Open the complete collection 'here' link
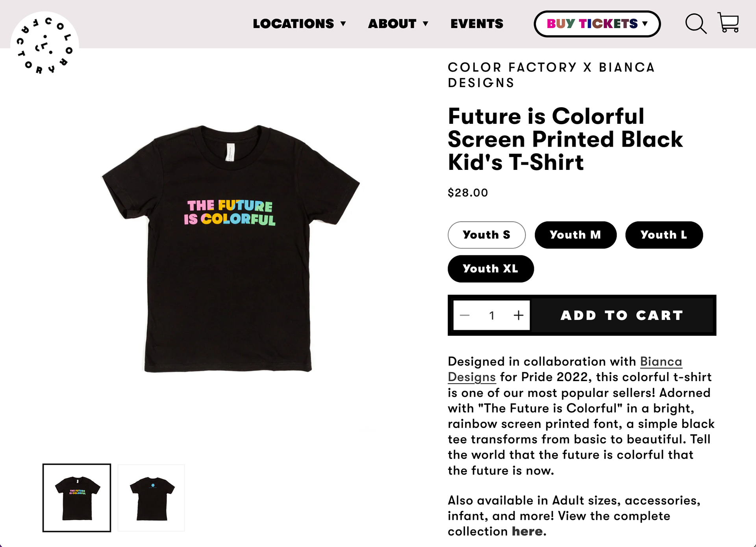 coord(527,531)
